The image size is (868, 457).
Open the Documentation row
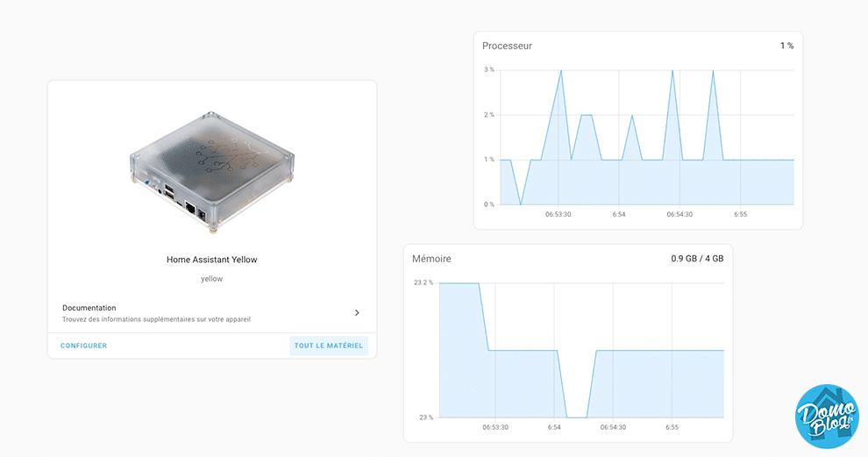tap(212, 313)
